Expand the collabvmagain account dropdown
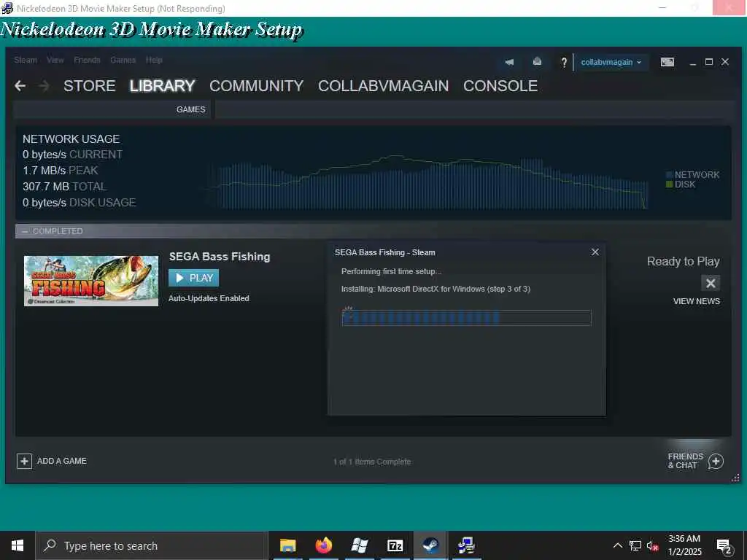The width and height of the screenshot is (747, 560). pyautogui.click(x=611, y=63)
